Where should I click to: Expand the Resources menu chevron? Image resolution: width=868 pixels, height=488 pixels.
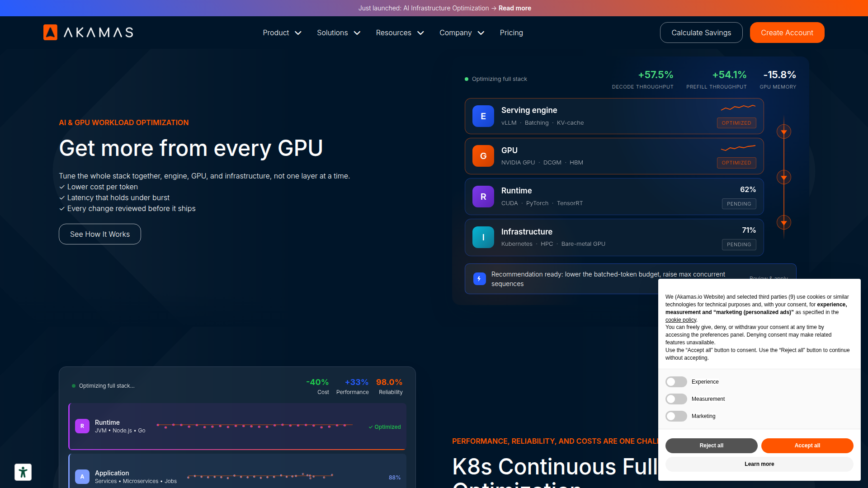(x=420, y=33)
